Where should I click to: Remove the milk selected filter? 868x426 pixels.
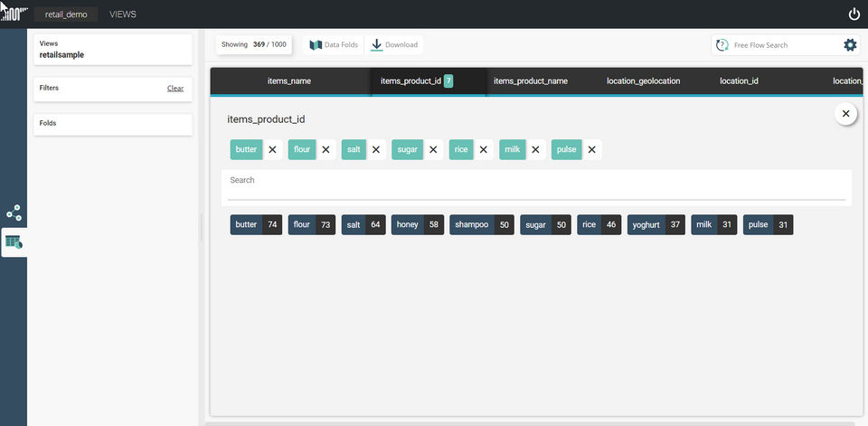(x=535, y=149)
